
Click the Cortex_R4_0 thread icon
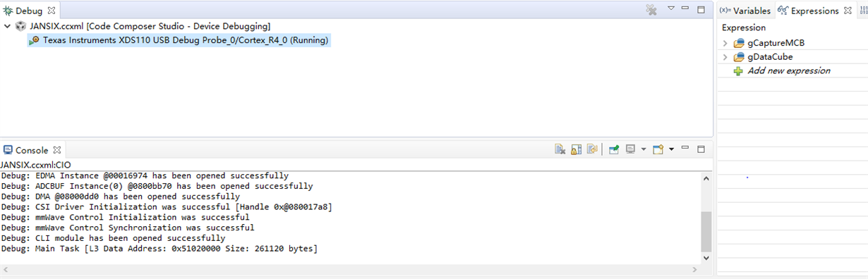(34, 40)
